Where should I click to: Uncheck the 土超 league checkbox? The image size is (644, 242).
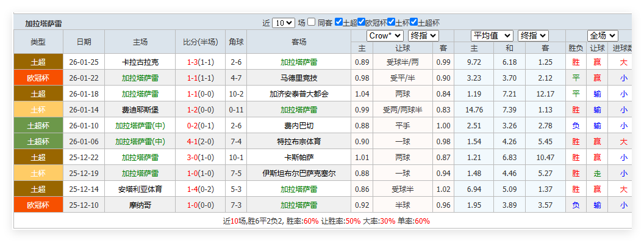tap(338, 22)
